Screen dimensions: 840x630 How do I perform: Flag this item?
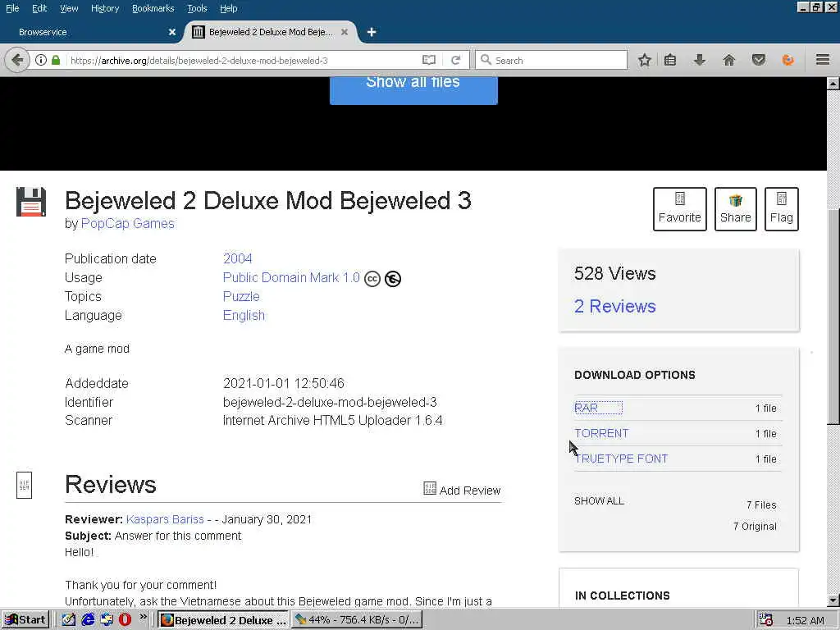[782, 209]
